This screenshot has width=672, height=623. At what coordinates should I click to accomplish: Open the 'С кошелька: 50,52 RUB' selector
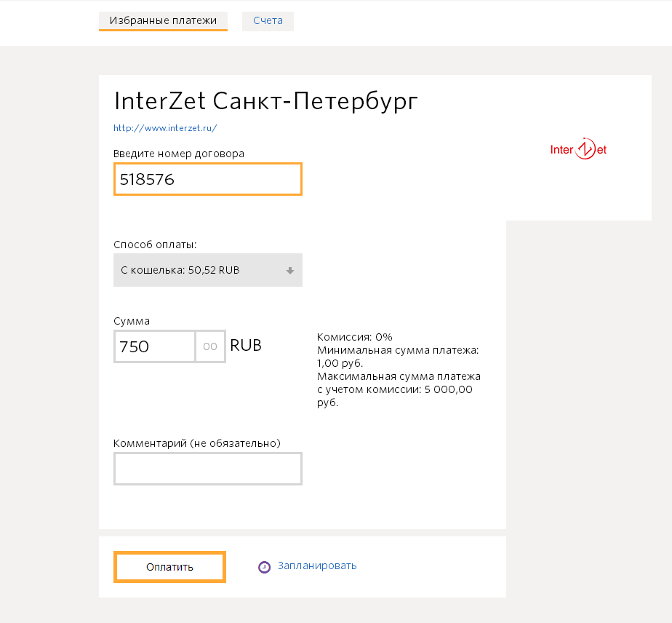click(x=207, y=270)
